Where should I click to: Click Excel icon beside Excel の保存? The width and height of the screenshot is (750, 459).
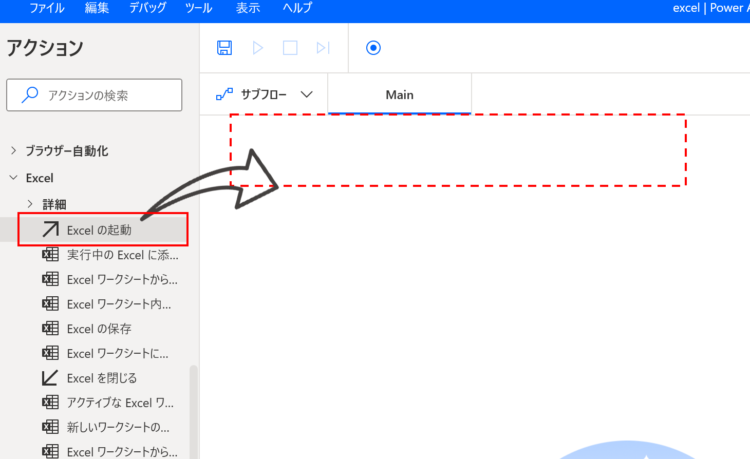[50, 328]
